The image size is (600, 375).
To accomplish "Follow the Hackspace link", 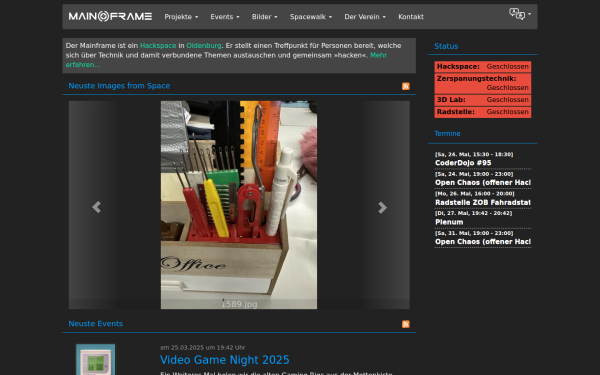I will point(158,46).
